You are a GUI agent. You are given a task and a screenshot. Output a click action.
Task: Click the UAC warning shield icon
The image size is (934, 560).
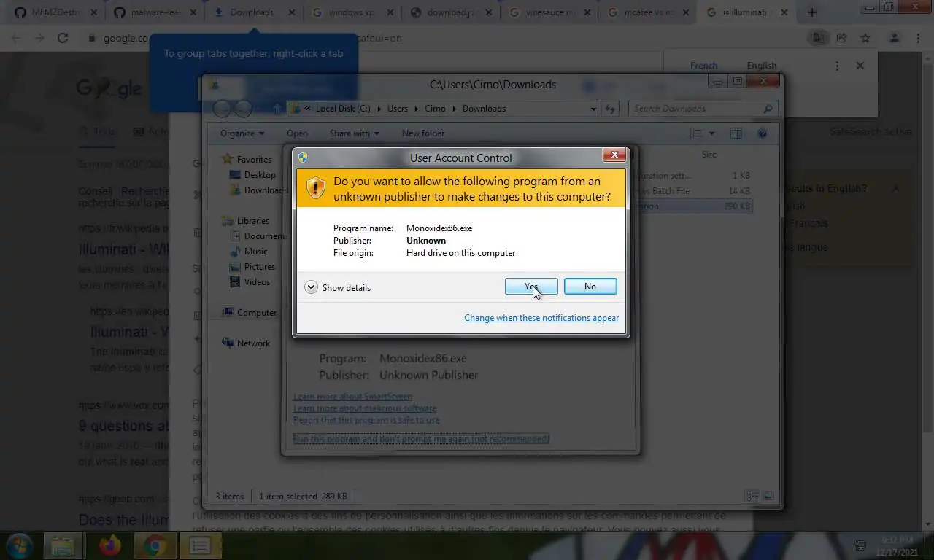(316, 188)
